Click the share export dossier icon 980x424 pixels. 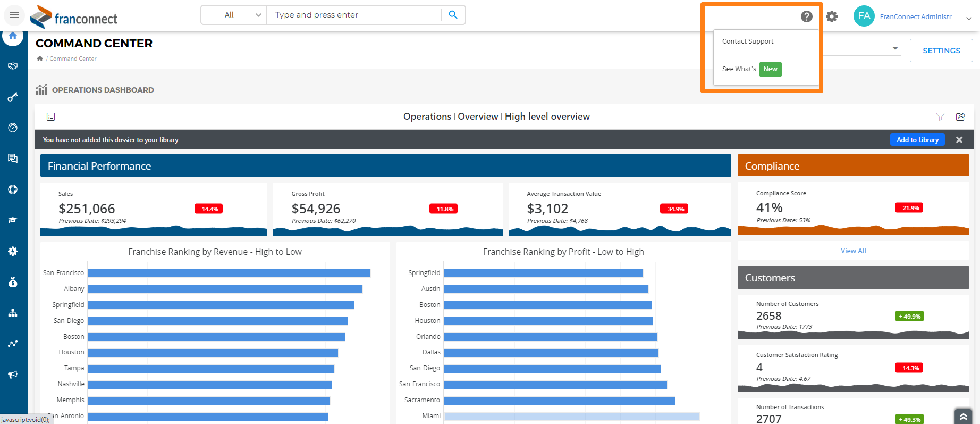[x=960, y=117]
